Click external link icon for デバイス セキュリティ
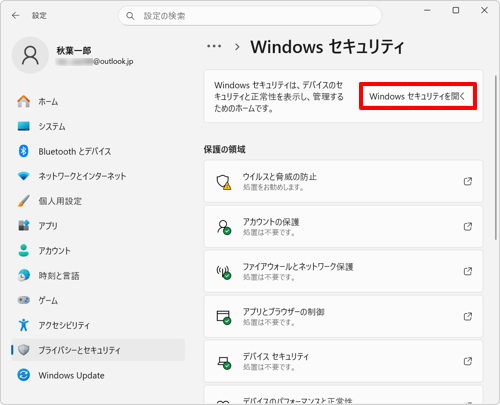 click(x=468, y=361)
